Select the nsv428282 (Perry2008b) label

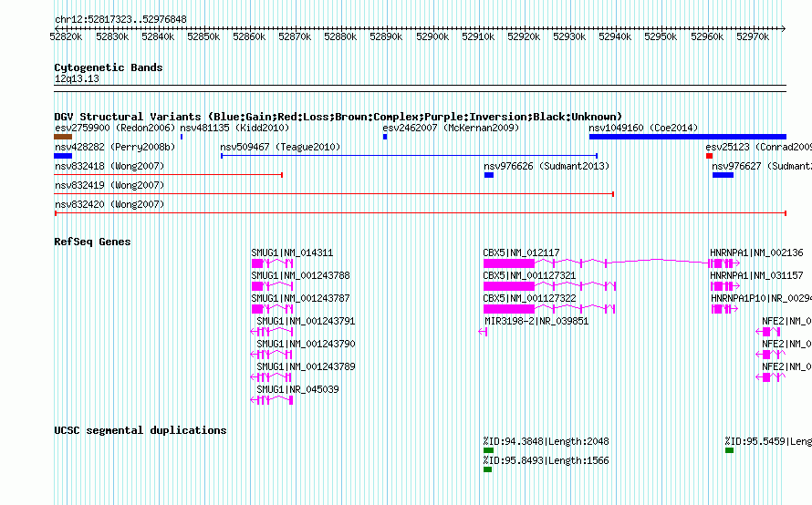click(x=115, y=147)
